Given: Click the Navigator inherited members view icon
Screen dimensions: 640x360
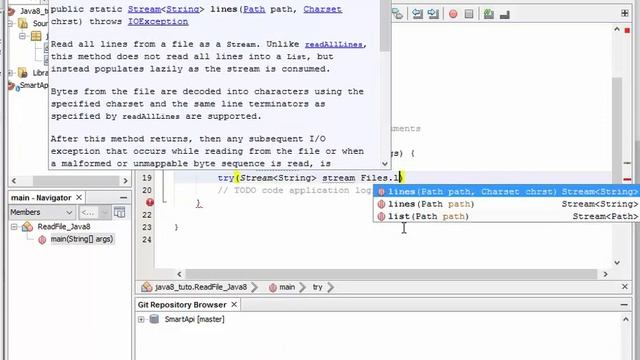Looking at the screenshot, I should coord(120,212).
